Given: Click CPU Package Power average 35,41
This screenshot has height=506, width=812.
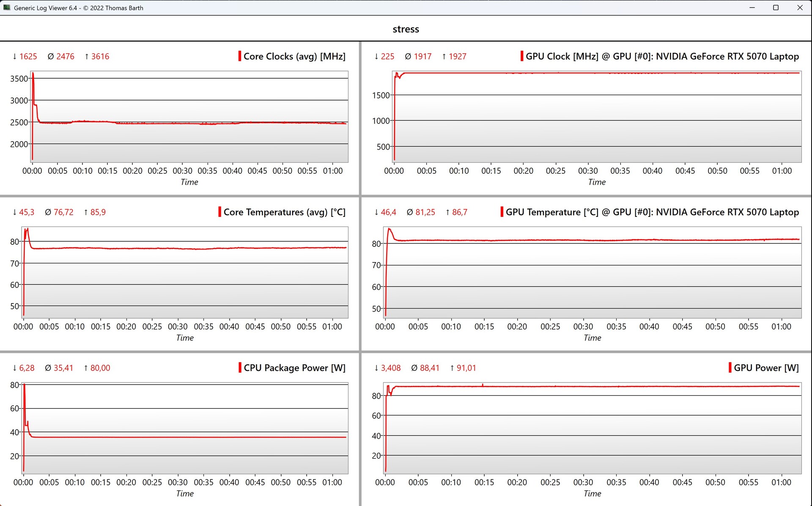Looking at the screenshot, I should coord(63,368).
